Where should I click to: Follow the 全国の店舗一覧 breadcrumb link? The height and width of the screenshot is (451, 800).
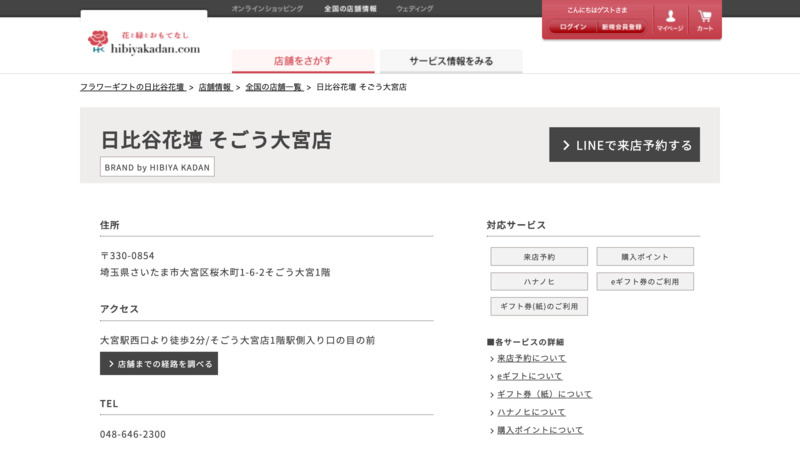[x=274, y=87]
